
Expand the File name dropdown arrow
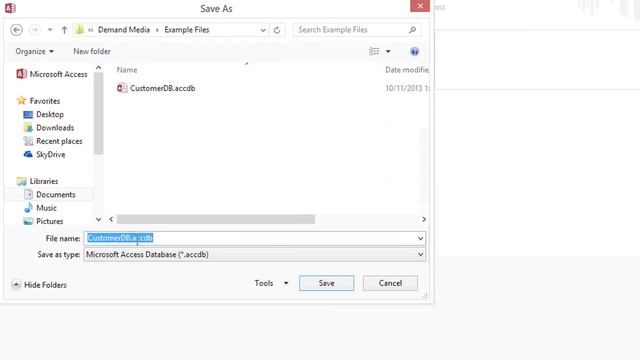pos(420,238)
